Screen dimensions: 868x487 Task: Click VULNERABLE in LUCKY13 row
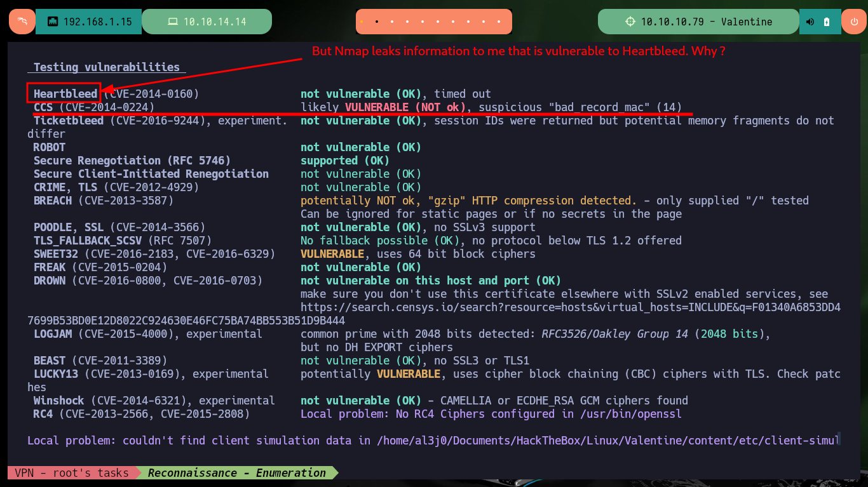(x=409, y=374)
